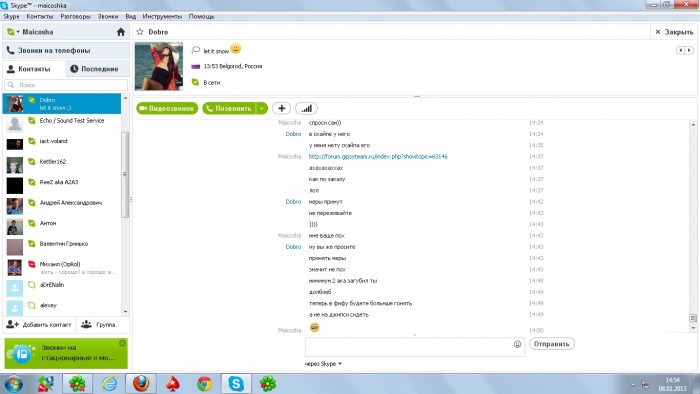Image resolution: width=700 pixels, height=394 pixels.
Task: Select contact Михаил (Opikol)
Action: [x=62, y=267]
